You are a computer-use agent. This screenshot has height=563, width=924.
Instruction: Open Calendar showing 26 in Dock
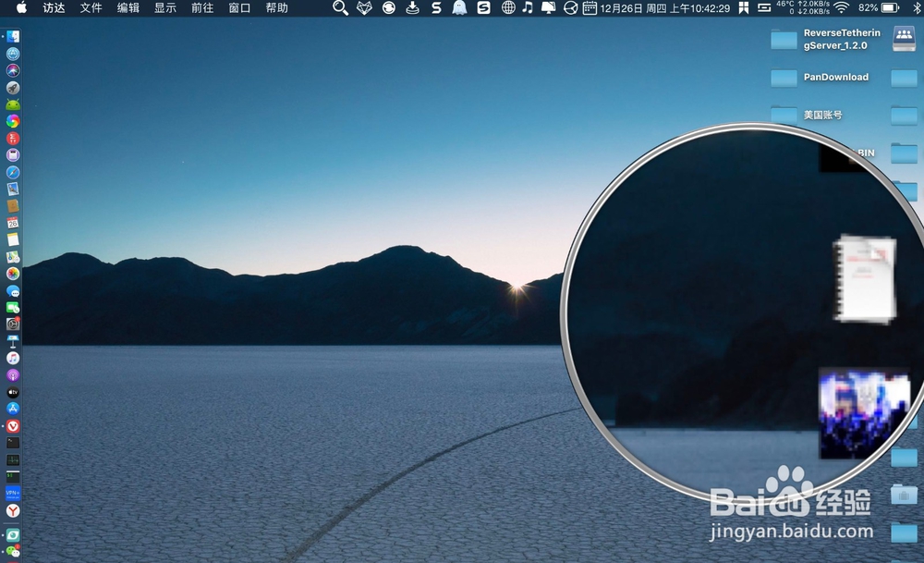coord(12,223)
